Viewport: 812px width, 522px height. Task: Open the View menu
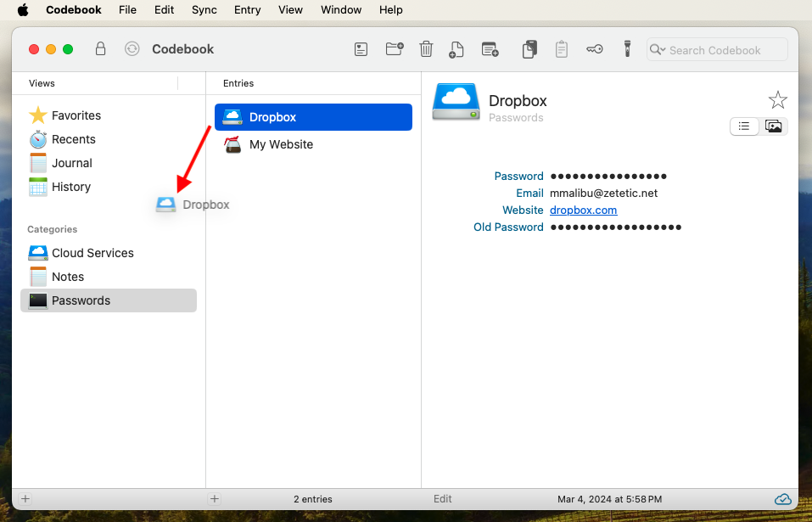point(290,10)
